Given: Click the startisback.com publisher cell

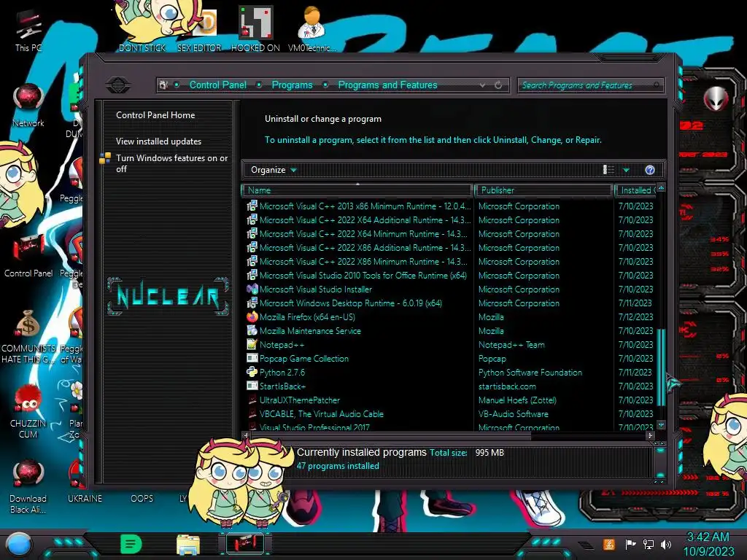Looking at the screenshot, I should tap(507, 386).
